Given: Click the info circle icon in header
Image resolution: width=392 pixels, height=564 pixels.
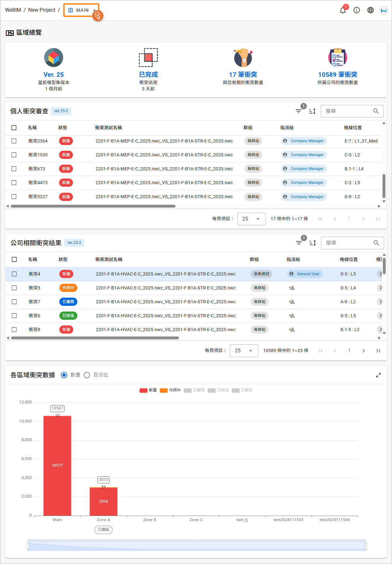Looking at the screenshot, I should (357, 10).
